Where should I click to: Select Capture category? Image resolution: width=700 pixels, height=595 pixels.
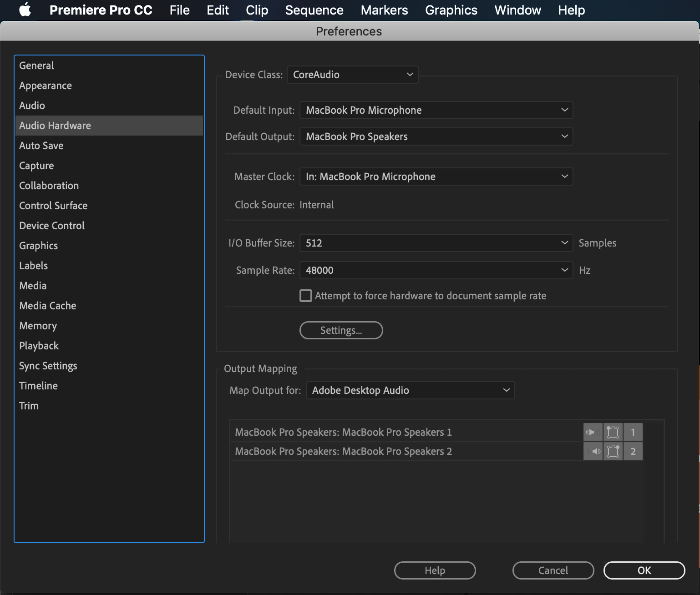coord(109,166)
